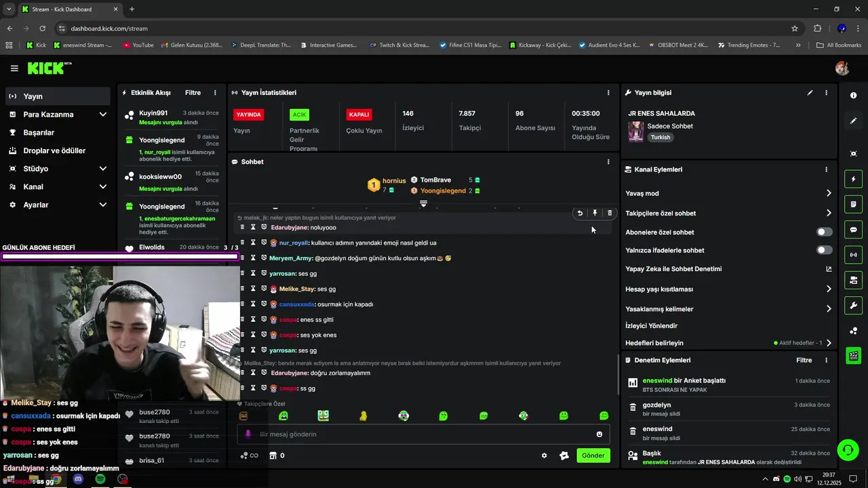This screenshot has width=868, height=488.
Task: Click the taskbar clock showing 20:37
Action: pos(829,479)
